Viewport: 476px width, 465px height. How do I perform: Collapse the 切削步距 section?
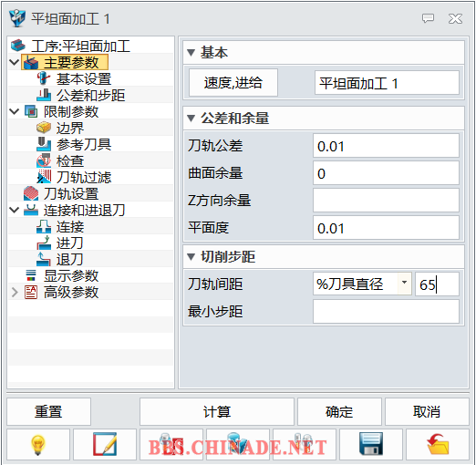(x=191, y=257)
